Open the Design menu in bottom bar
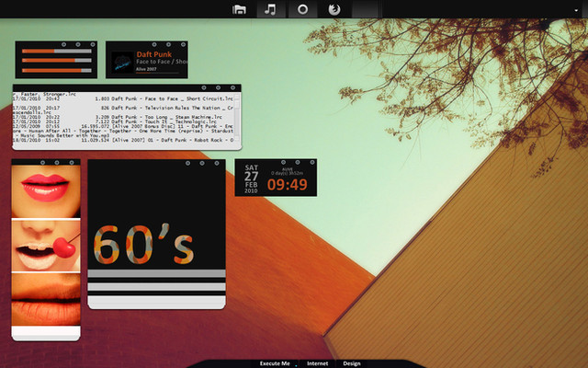The height and width of the screenshot is (368, 588). (352, 363)
